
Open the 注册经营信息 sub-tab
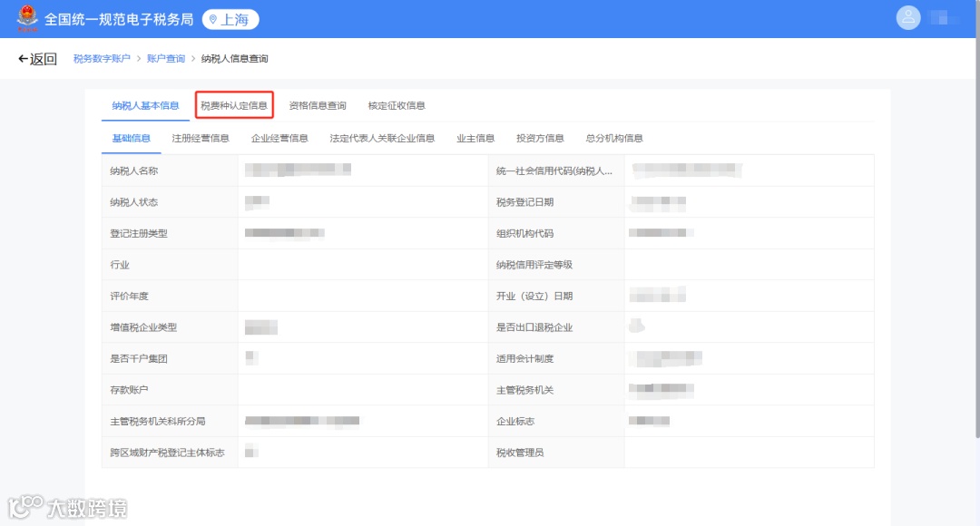(x=201, y=138)
